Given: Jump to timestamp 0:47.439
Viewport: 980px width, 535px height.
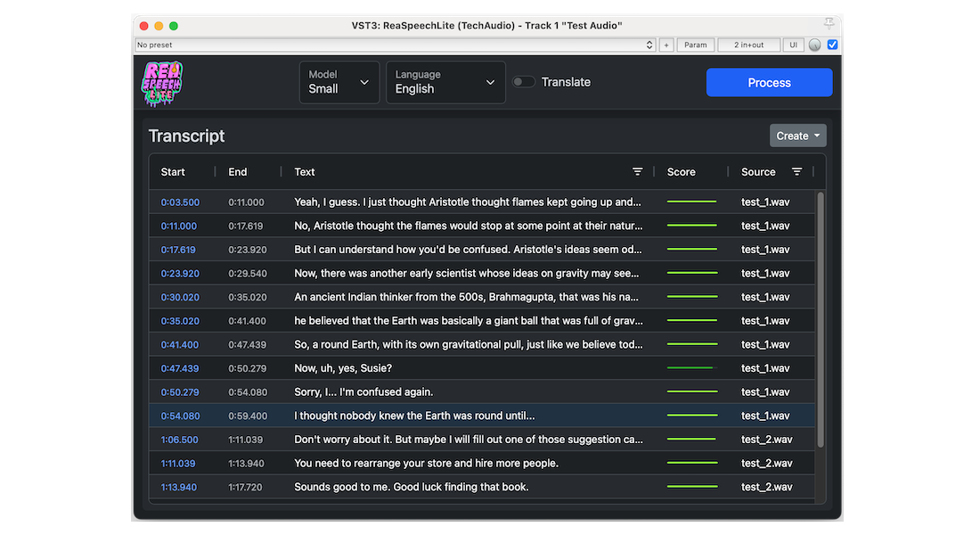Looking at the screenshot, I should pyautogui.click(x=180, y=368).
